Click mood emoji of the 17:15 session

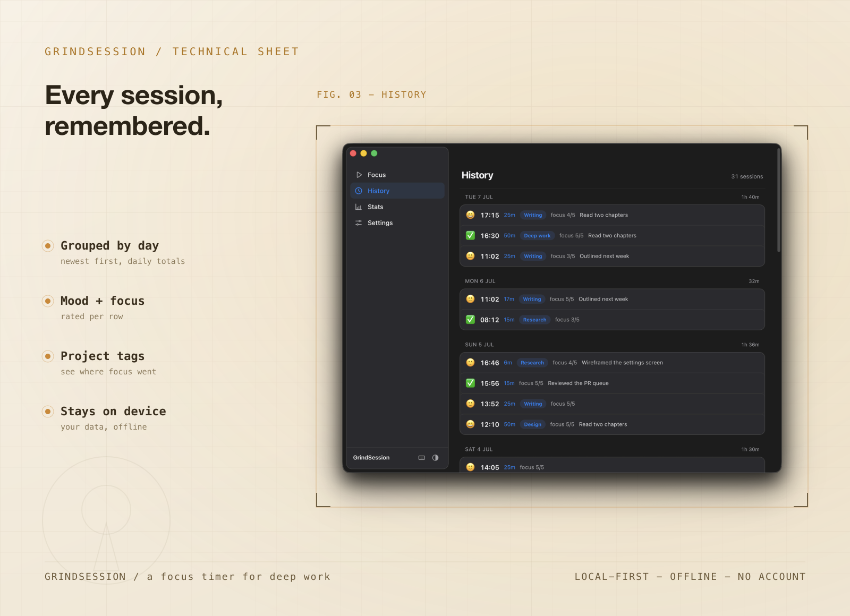pos(470,215)
